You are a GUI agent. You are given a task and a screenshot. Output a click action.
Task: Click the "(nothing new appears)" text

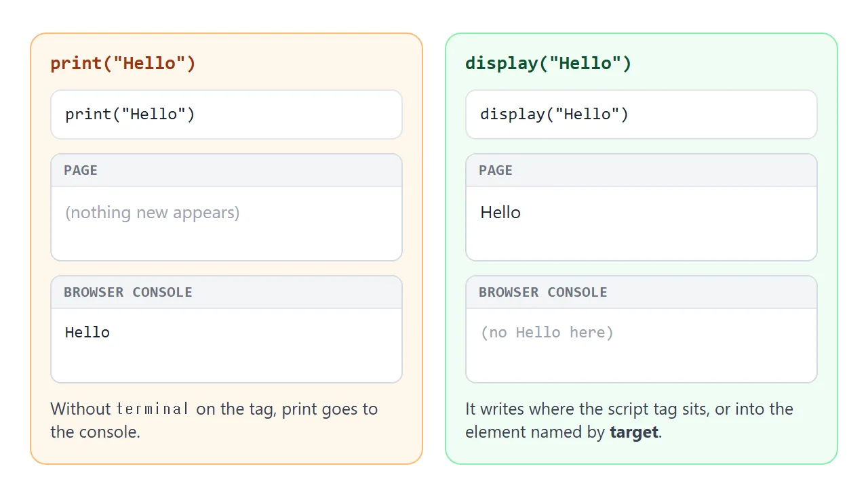[x=153, y=213]
